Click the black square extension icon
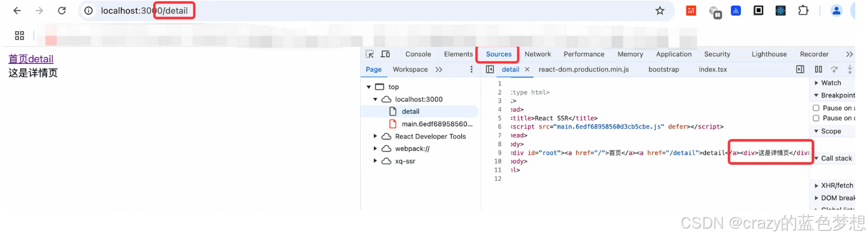The width and height of the screenshot is (868, 238). pyautogui.click(x=758, y=11)
